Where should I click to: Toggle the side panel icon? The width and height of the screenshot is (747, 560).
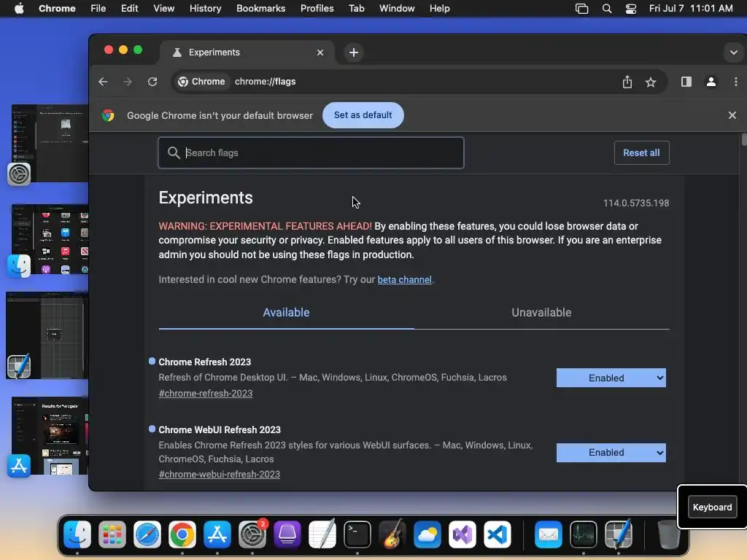[x=686, y=82]
